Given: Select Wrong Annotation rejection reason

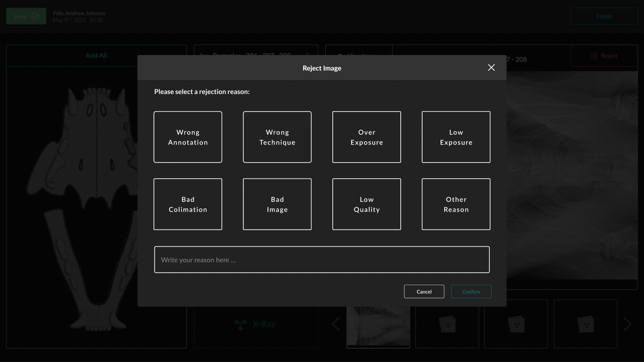Looking at the screenshot, I should [x=188, y=137].
